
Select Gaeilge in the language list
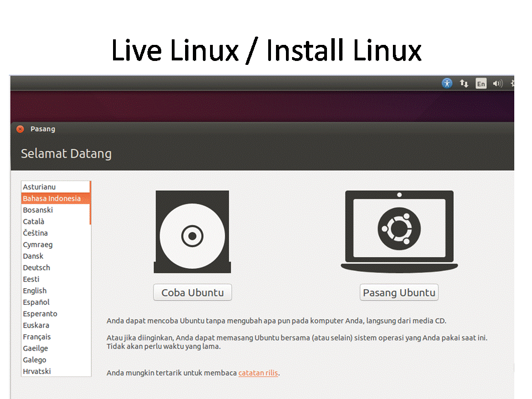(x=56, y=349)
